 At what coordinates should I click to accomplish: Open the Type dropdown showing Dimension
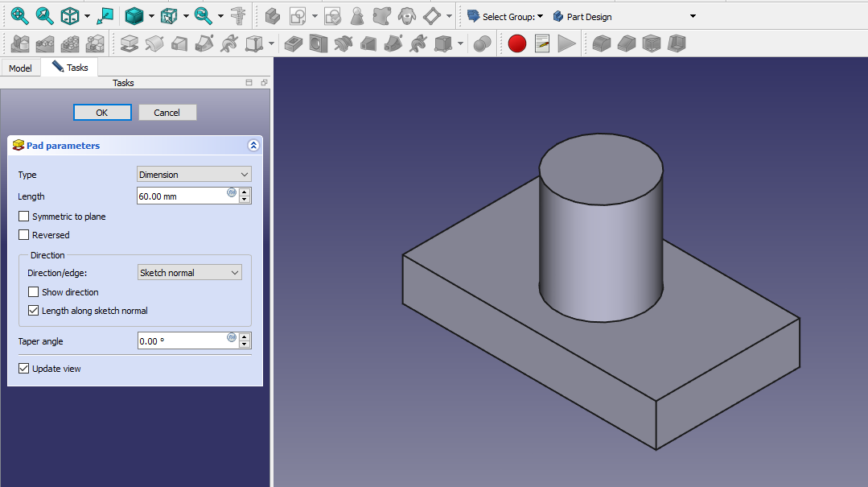(x=194, y=175)
